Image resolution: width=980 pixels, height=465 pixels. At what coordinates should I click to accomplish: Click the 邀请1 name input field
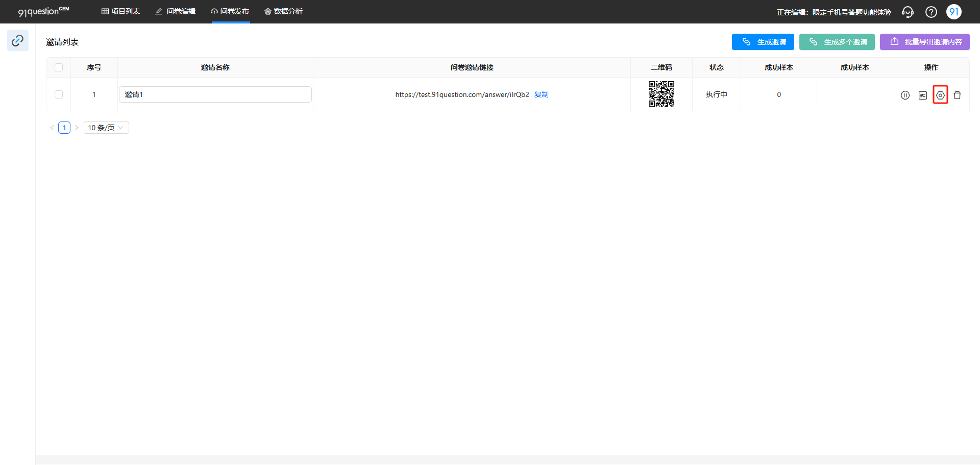[215, 94]
